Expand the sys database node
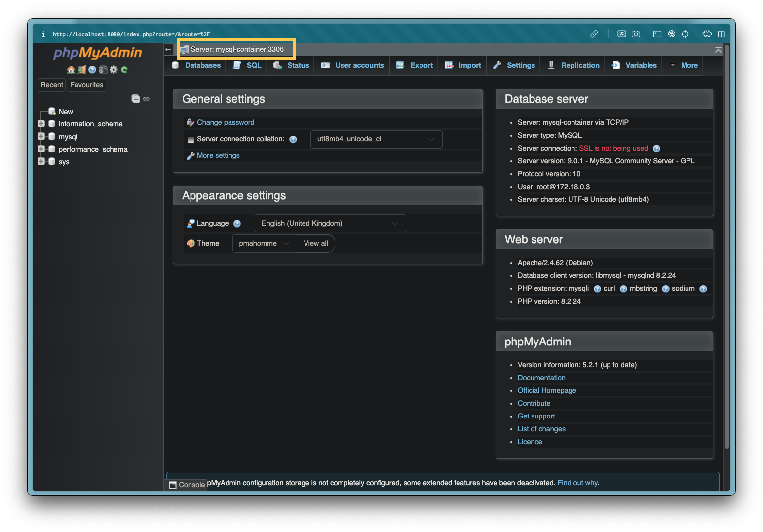 [41, 161]
